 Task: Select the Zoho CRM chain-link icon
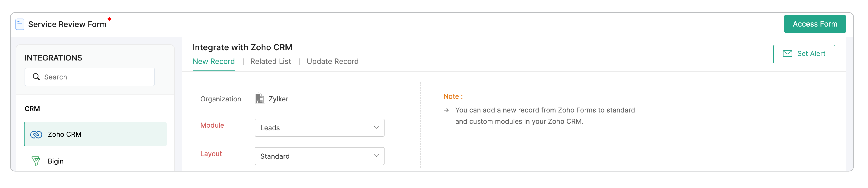(36, 134)
